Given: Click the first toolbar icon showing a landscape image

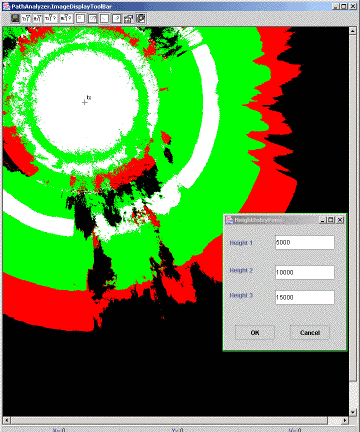Looking at the screenshot, I should point(15,18).
